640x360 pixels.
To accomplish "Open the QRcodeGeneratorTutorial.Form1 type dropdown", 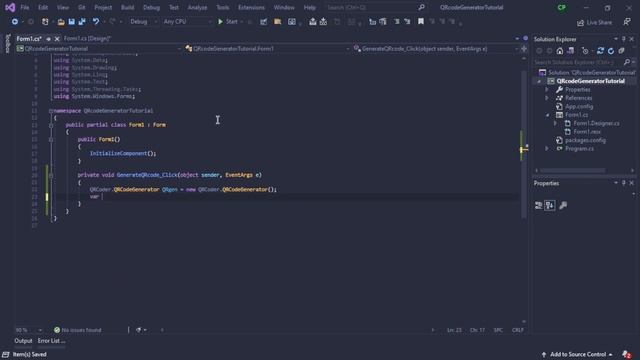I will click(267, 49).
